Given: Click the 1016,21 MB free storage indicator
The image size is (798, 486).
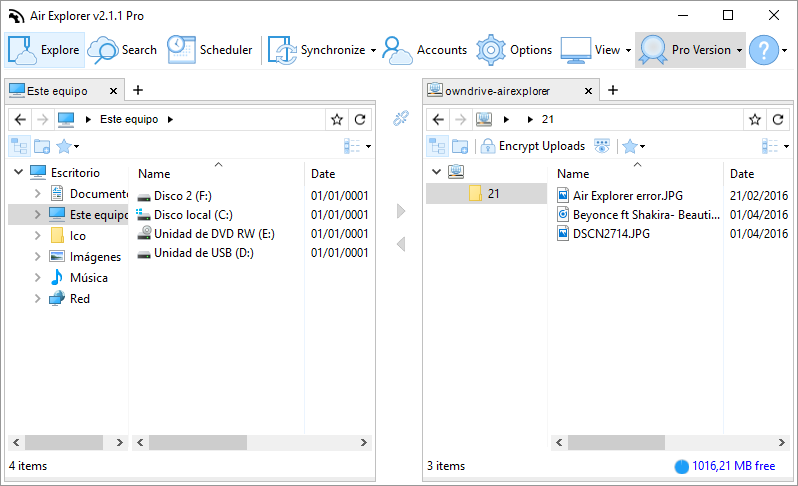Looking at the screenshot, I should click(725, 466).
